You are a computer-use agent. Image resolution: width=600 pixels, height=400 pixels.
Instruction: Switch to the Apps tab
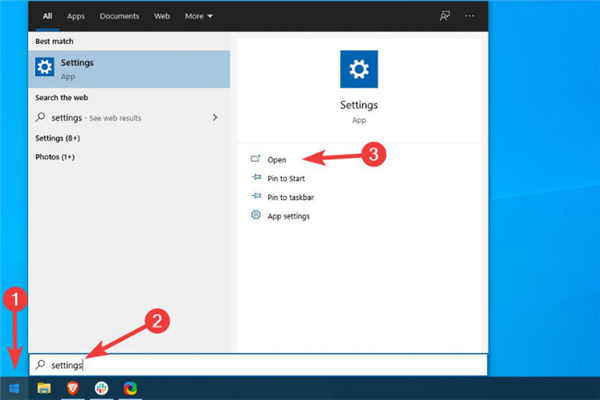pos(75,17)
